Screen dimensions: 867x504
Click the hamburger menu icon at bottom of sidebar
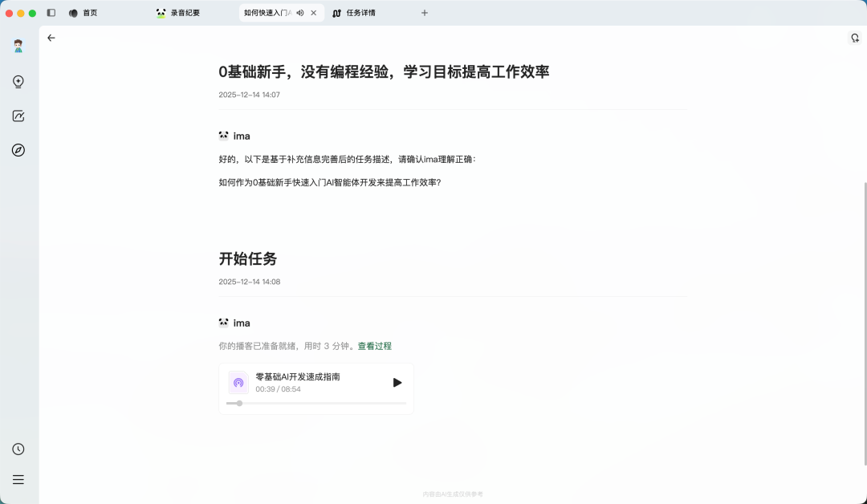point(18,479)
